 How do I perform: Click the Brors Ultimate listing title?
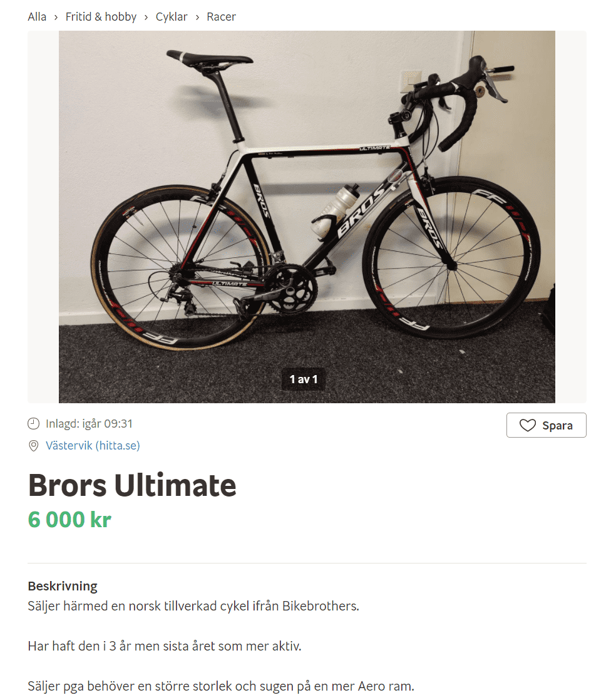pyautogui.click(x=132, y=485)
